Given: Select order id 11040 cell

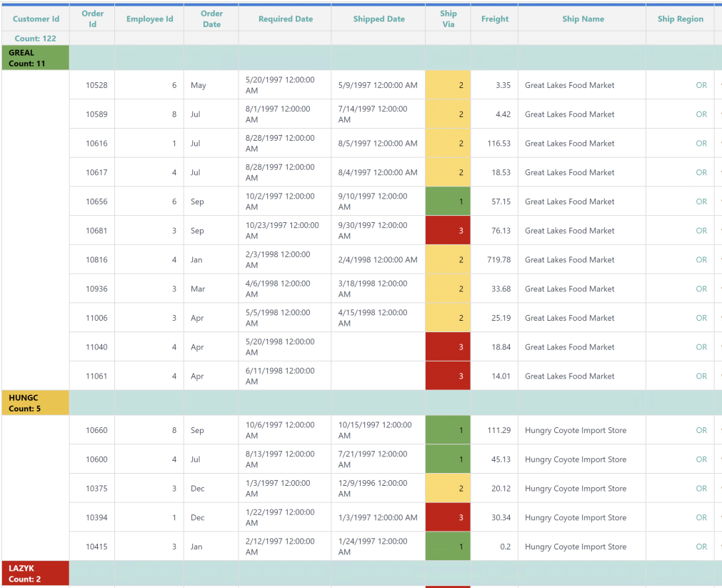Looking at the screenshot, I should coord(92,347).
